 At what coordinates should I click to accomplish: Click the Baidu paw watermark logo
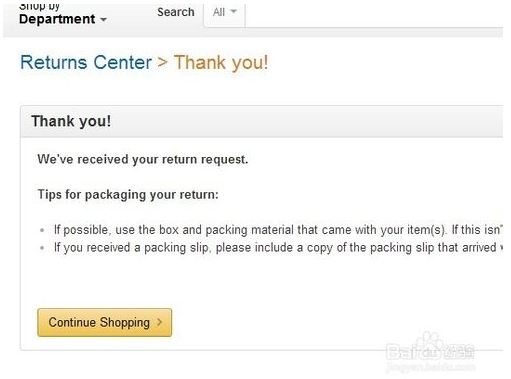pyautogui.click(x=430, y=347)
